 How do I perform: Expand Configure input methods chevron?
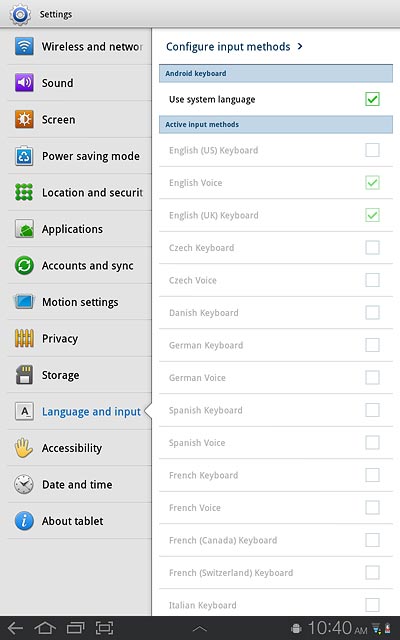[300, 46]
